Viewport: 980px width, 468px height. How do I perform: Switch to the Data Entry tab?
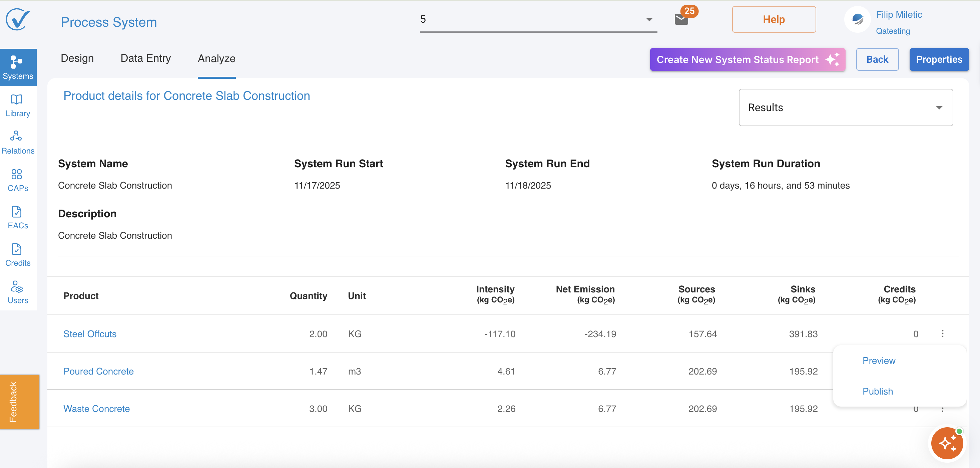[146, 58]
